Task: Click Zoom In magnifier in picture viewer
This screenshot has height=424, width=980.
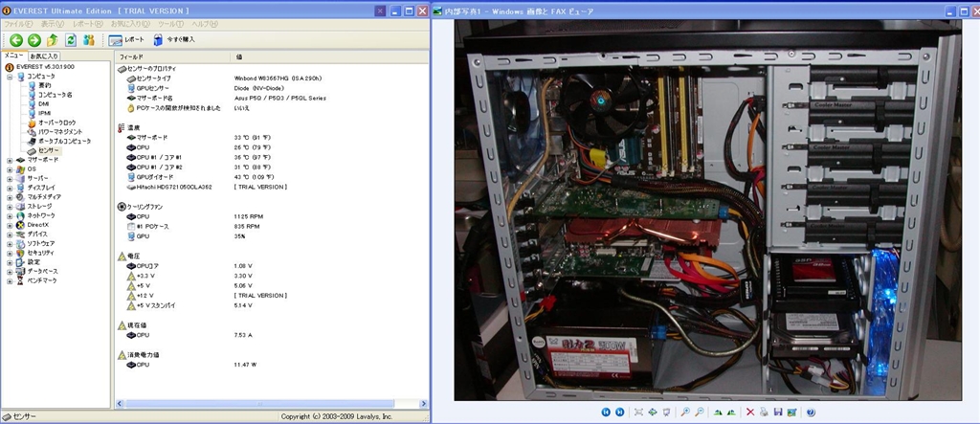Action: tap(685, 413)
